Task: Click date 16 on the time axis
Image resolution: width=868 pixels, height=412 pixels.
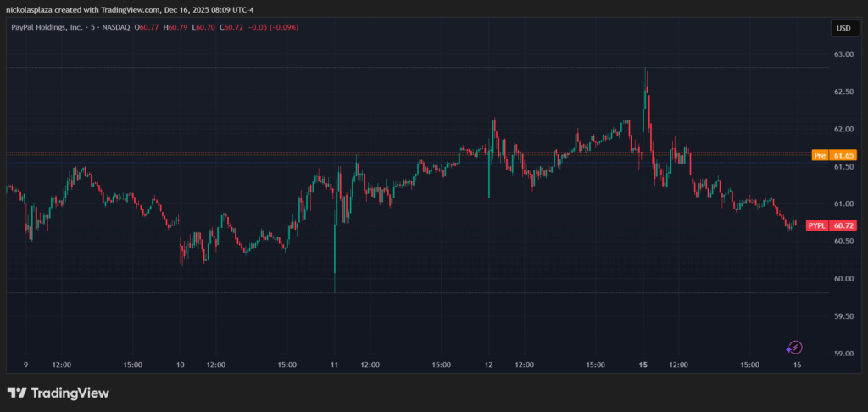Action: point(797,365)
